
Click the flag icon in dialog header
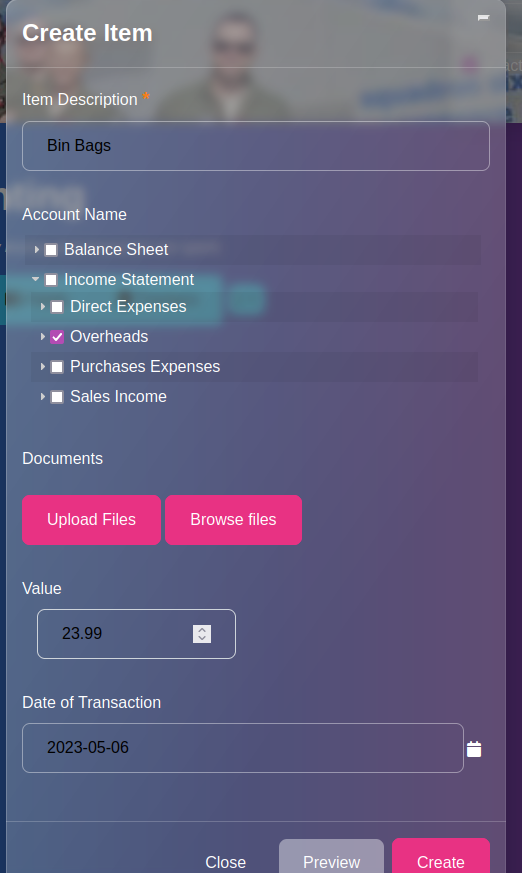(x=483, y=18)
